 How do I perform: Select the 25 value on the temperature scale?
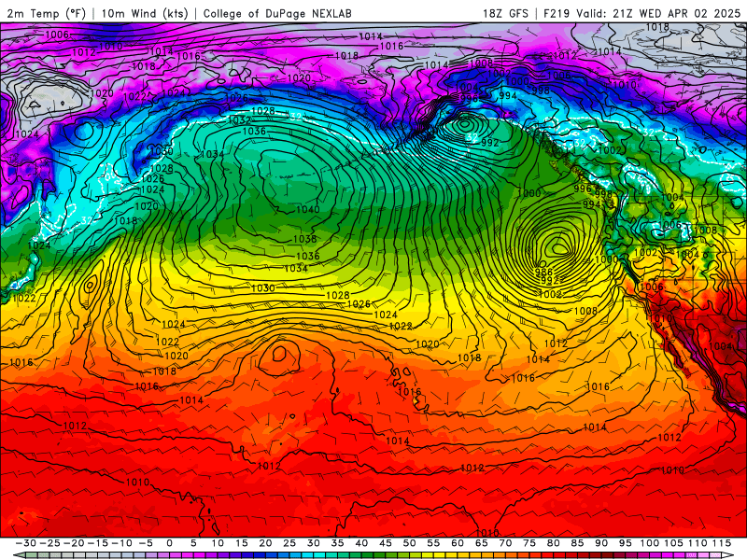[x=289, y=543]
